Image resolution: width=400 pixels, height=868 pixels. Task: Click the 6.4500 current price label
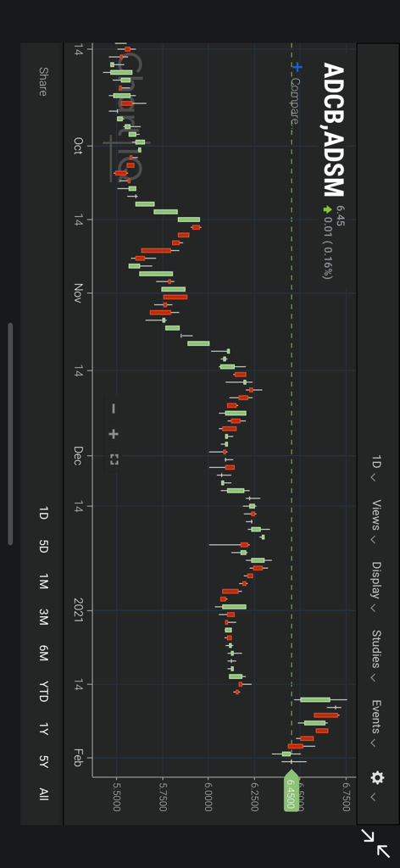coord(292,791)
